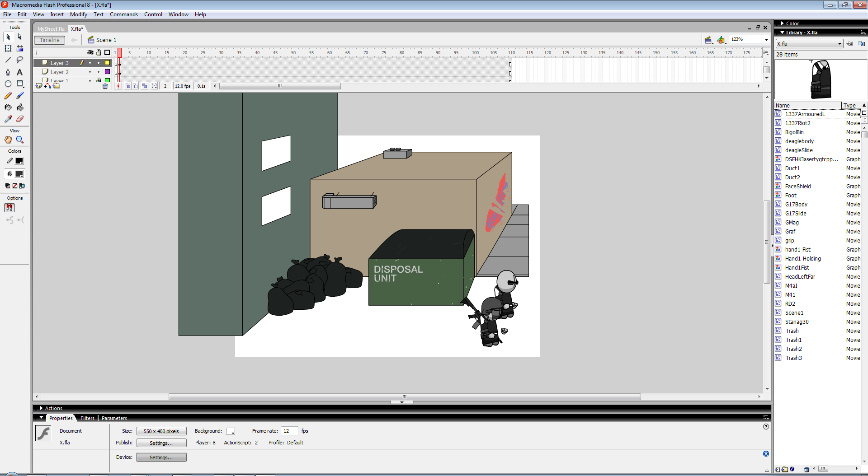
Task: Select the Pencil tool
Action: pyautogui.click(x=8, y=95)
